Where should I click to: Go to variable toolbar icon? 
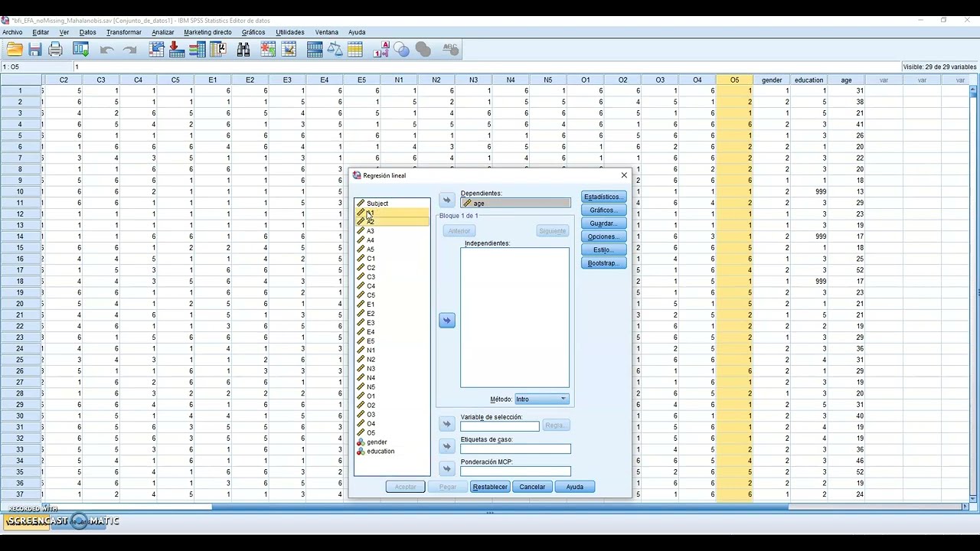pyautogui.click(x=176, y=50)
